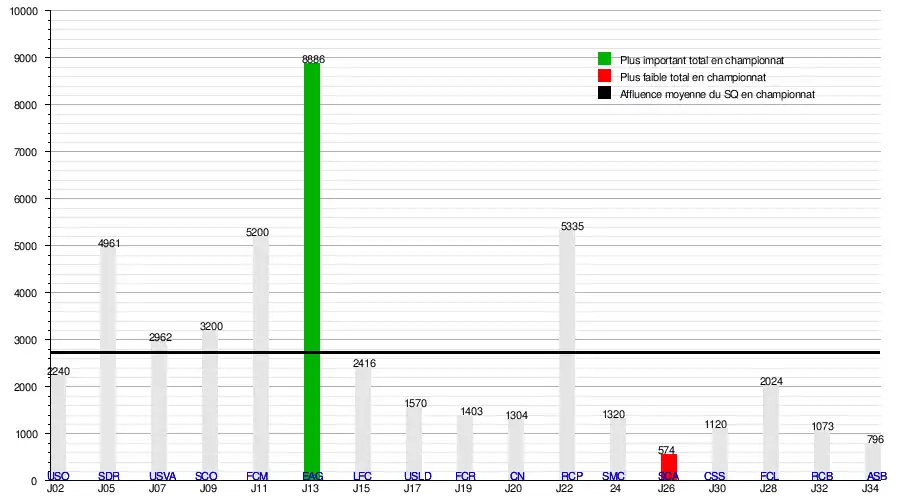Open the EAG link under green bar
Viewport: 900px width, 500px height.
tap(312, 476)
